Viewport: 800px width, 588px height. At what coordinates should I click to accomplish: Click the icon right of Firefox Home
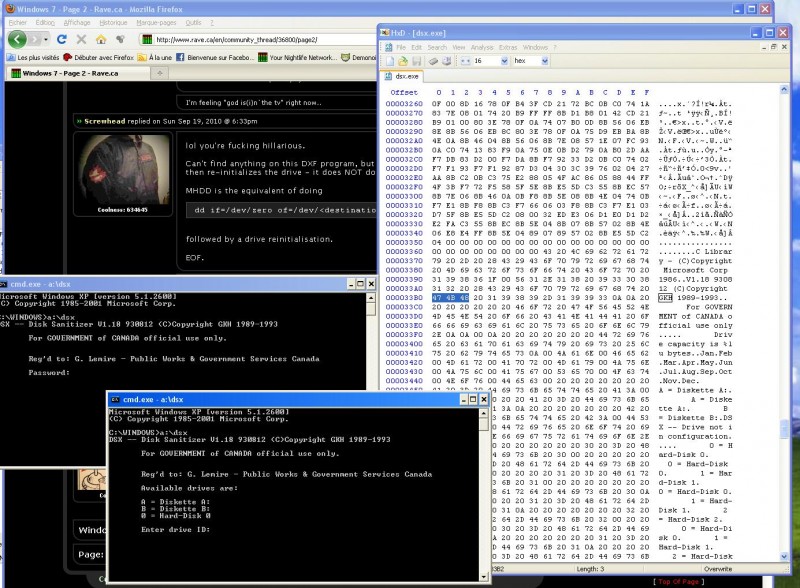(x=120, y=39)
